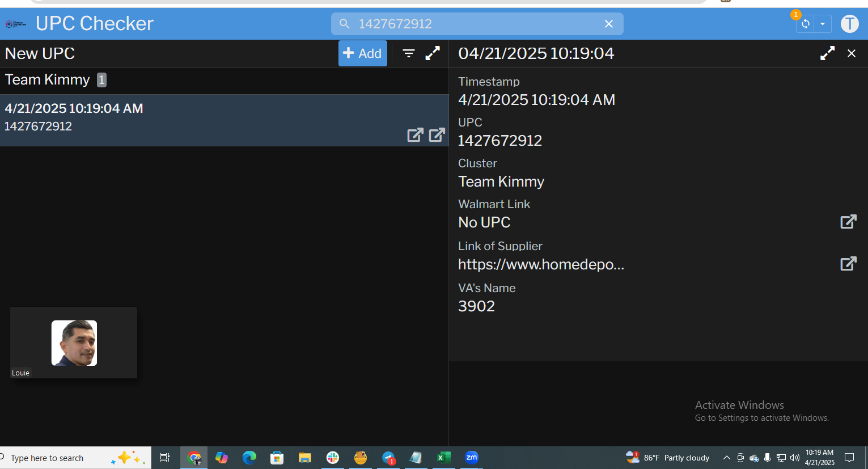Image resolution: width=868 pixels, height=469 pixels.
Task: Open the user profile avatar T
Action: pos(849,24)
